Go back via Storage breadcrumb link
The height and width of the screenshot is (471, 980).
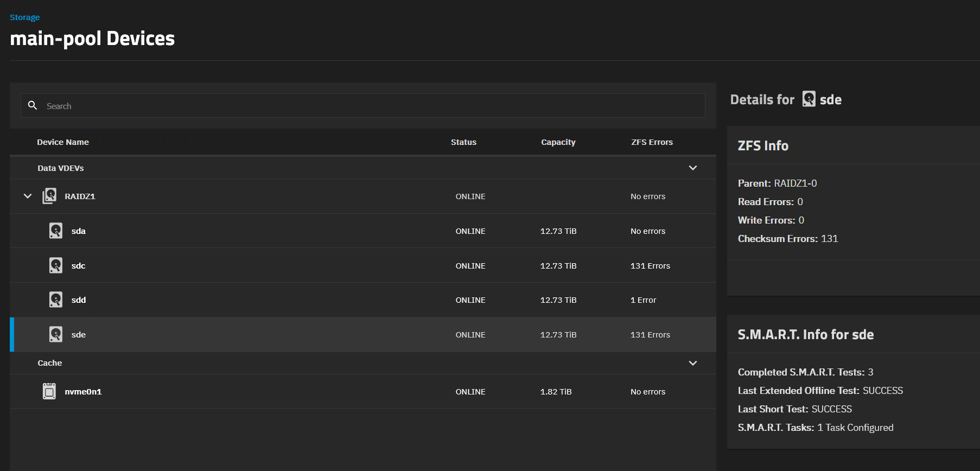click(24, 17)
